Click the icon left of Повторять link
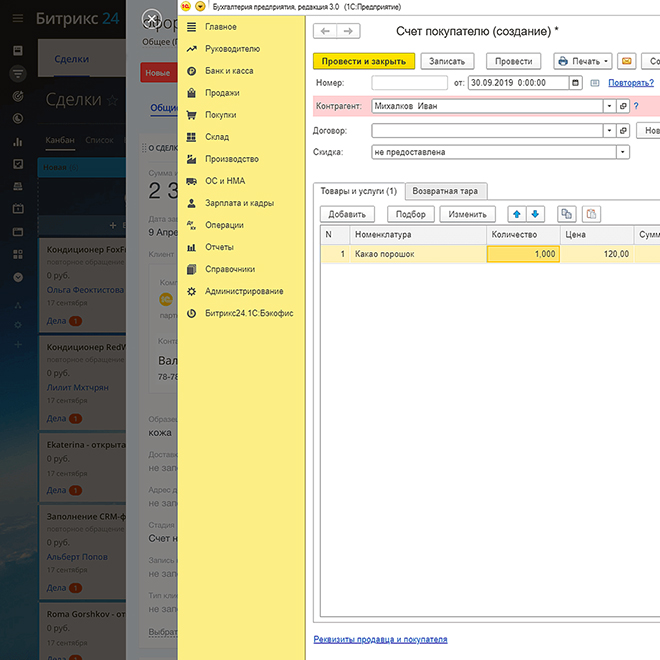Screen dimensions: 660x660 (x=595, y=83)
